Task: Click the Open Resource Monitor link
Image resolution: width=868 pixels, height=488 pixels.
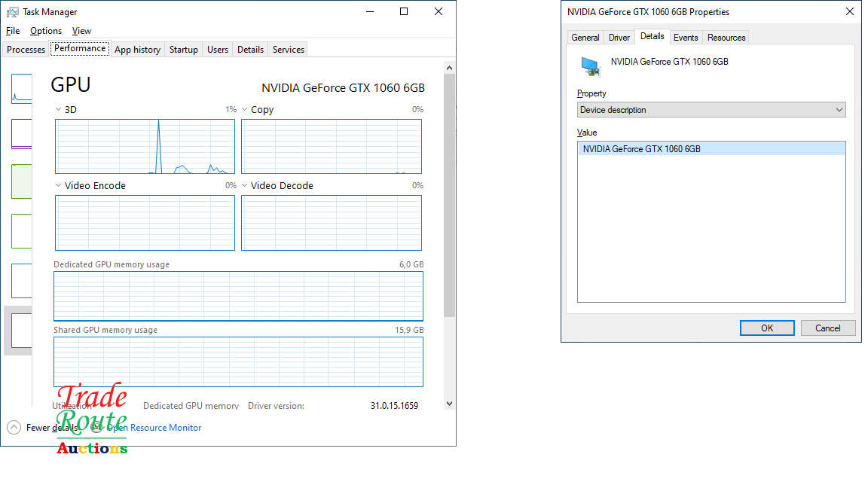Action: [154, 428]
